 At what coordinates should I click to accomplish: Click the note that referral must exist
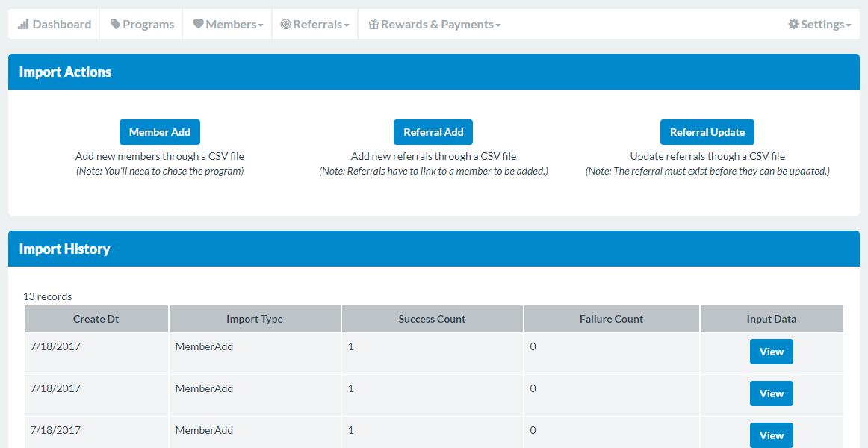coord(707,172)
